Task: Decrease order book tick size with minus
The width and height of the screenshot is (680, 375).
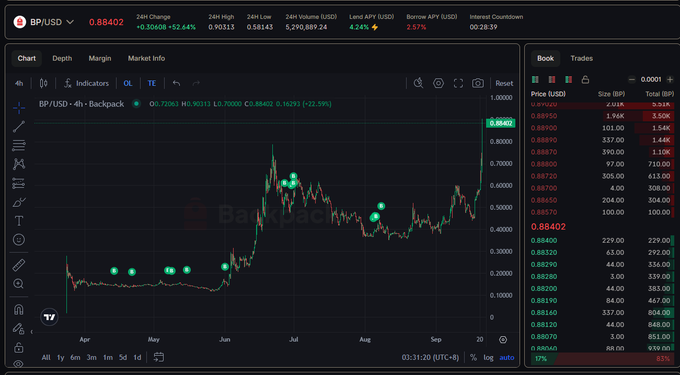Action: point(632,79)
